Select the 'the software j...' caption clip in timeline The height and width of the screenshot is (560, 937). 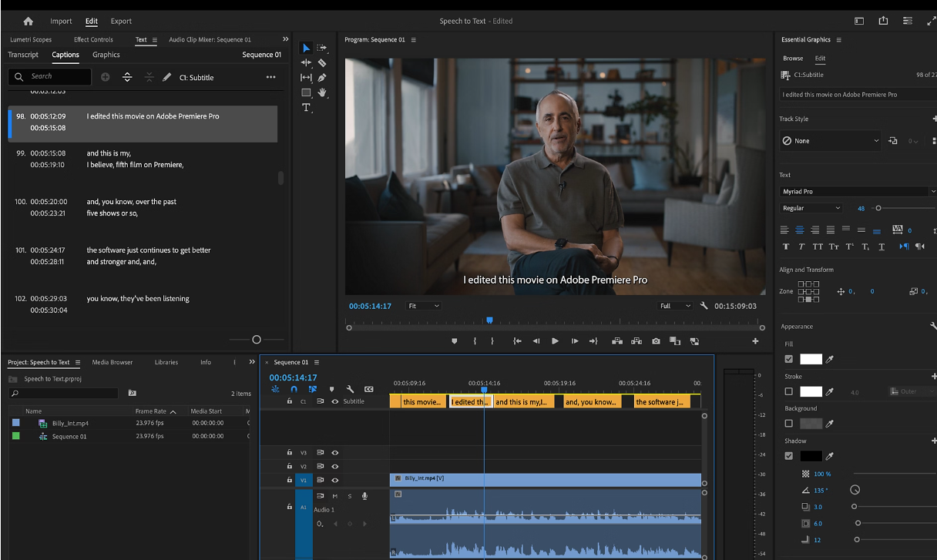pyautogui.click(x=662, y=402)
